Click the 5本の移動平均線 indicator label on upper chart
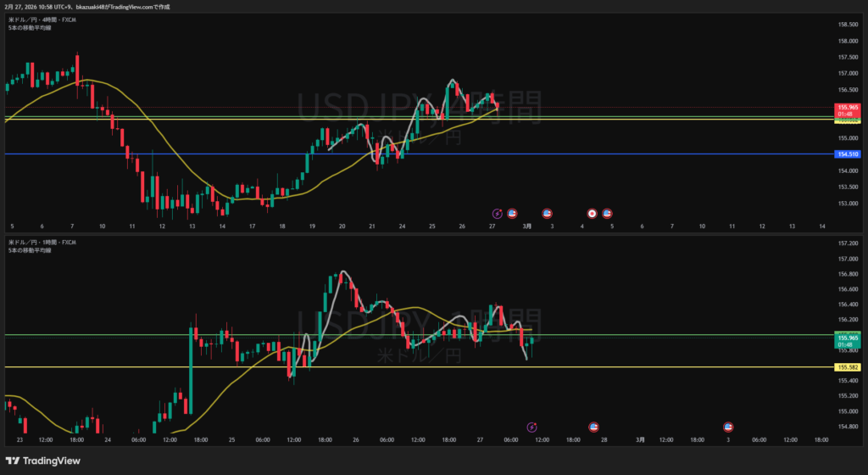The image size is (868, 475). [29, 27]
